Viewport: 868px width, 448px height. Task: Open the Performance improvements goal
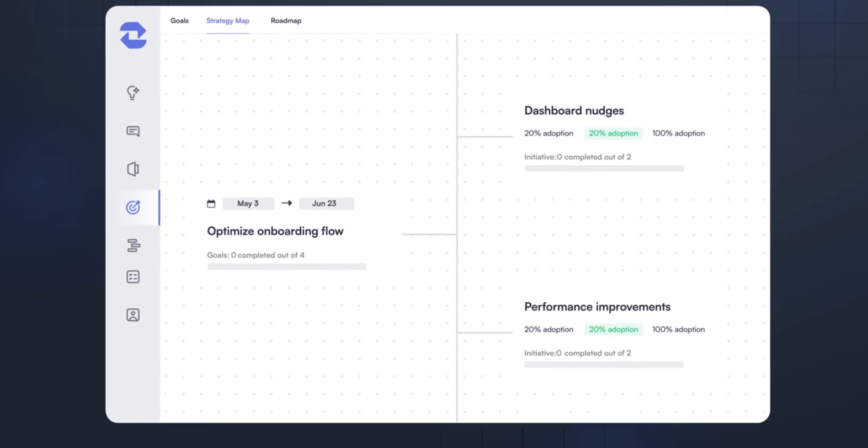pos(597,307)
